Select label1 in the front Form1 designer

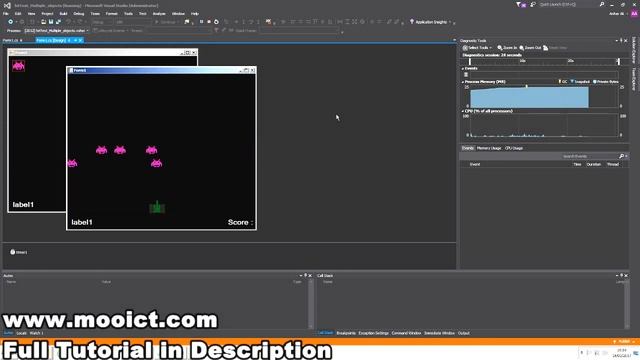coord(82,222)
